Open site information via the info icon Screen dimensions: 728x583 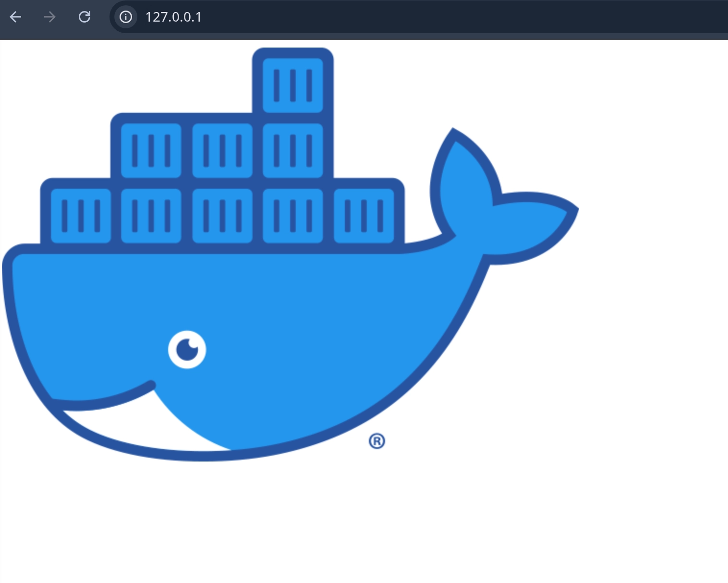point(125,17)
